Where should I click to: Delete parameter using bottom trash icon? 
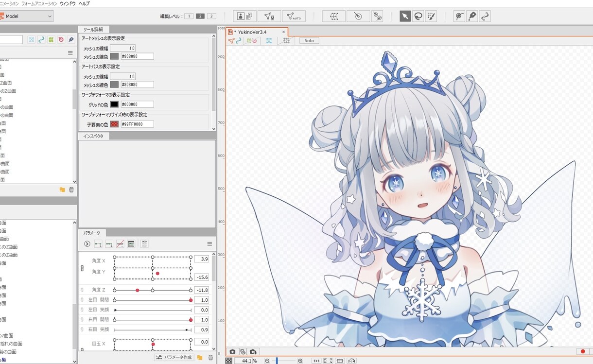[210, 357]
